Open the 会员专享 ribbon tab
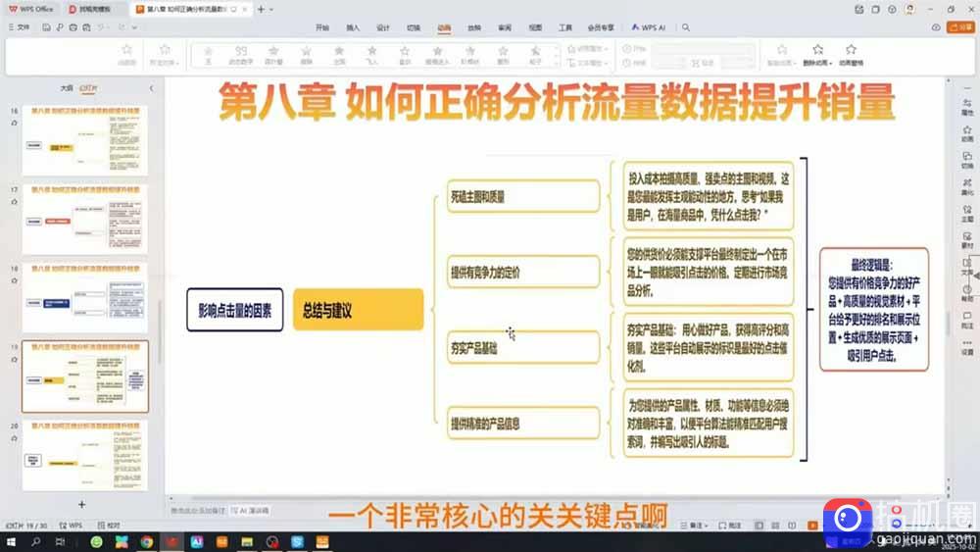This screenshot has height=552, width=980. (x=601, y=27)
